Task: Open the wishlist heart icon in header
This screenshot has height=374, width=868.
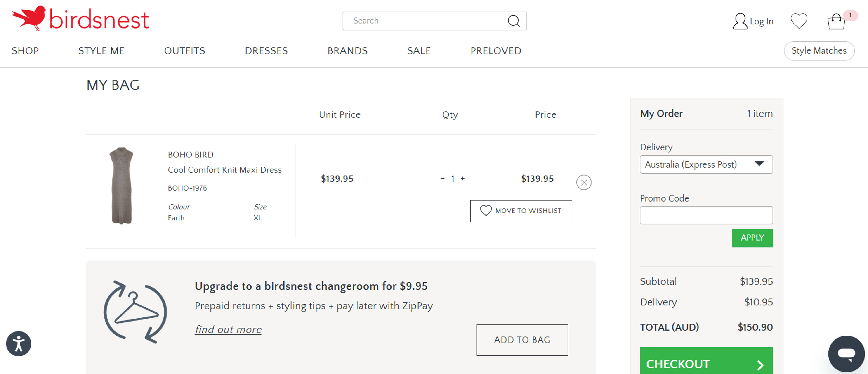Action: click(799, 21)
